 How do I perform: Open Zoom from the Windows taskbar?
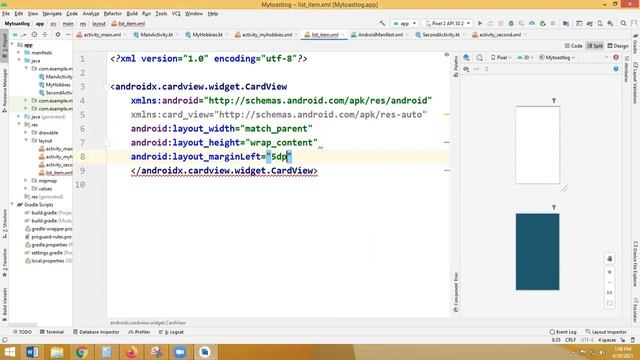pyautogui.click(x=180, y=352)
